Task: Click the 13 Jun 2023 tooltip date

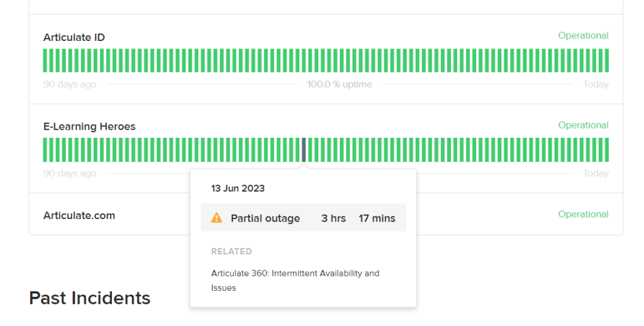Action: tap(238, 188)
